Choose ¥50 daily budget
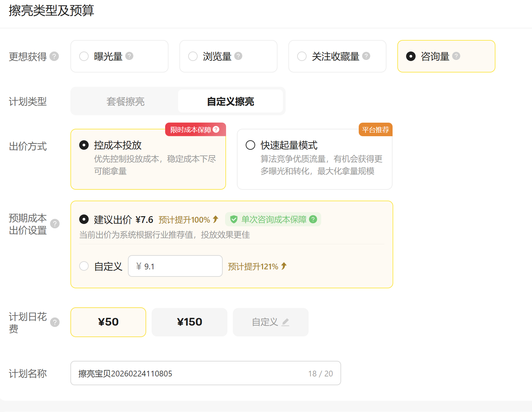 108,322
